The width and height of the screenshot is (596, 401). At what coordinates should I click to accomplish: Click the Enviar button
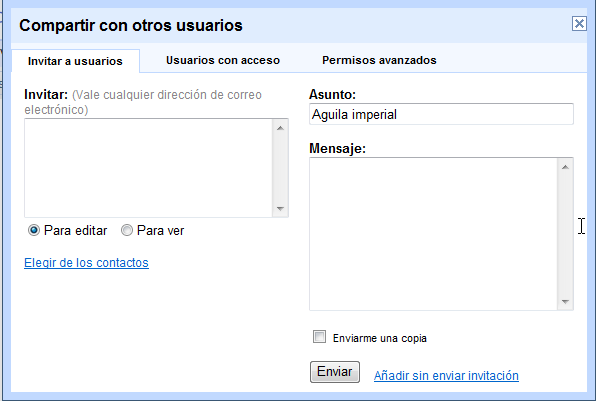pos(334,372)
